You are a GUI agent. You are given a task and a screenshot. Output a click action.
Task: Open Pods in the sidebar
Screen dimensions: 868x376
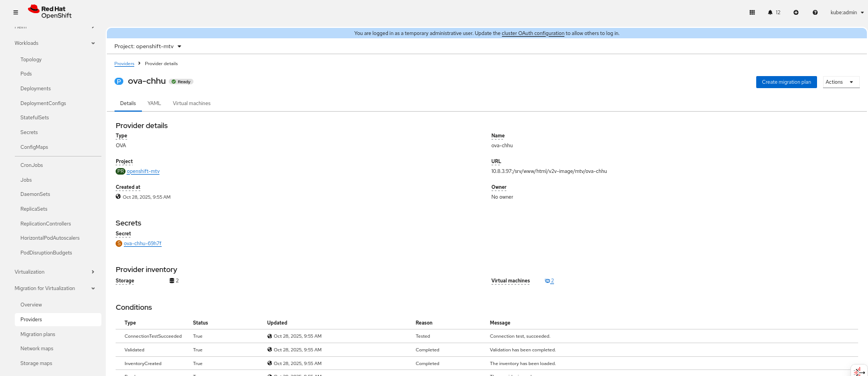(26, 73)
